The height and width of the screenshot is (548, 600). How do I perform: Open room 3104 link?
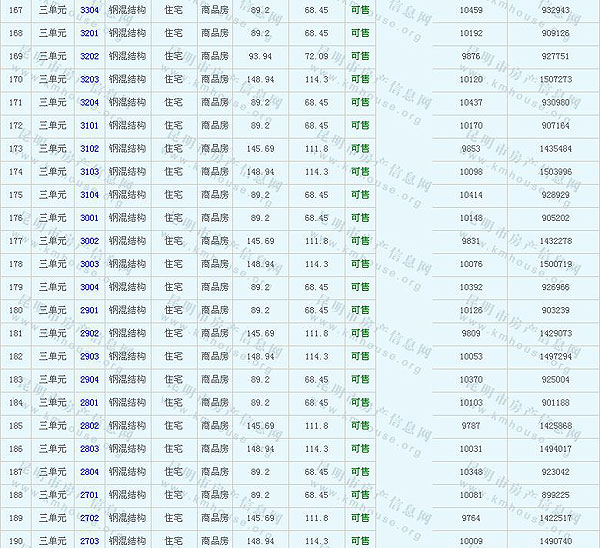click(89, 194)
